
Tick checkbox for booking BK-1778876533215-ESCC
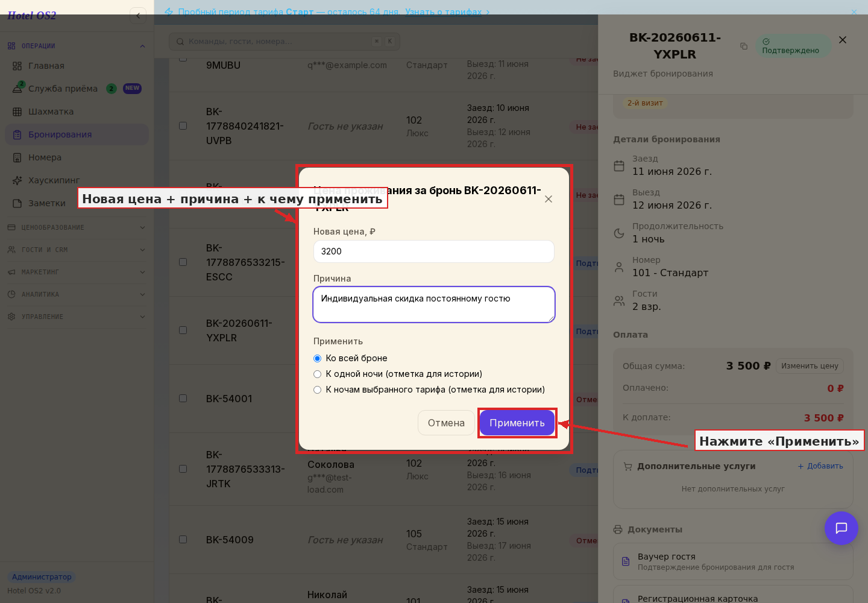coord(183,262)
